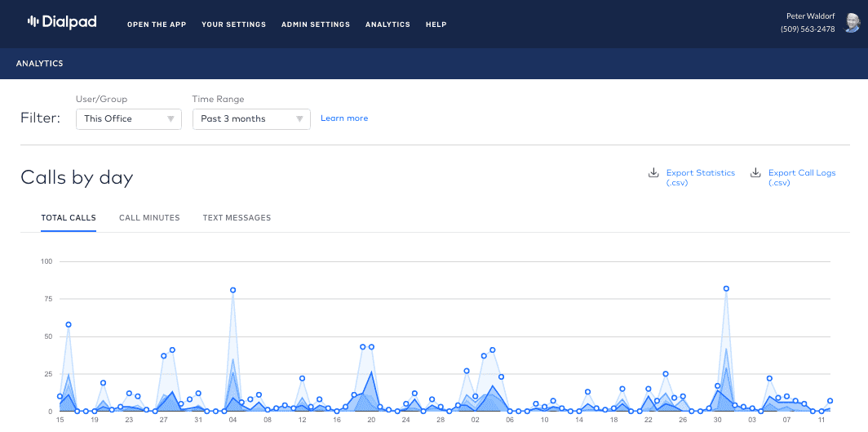The height and width of the screenshot is (432, 868).
Task: Select the Text Messages tab
Action: pyautogui.click(x=237, y=218)
